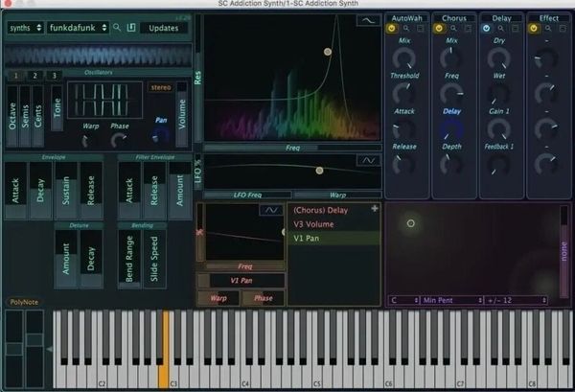Toggle the AutoWah power button
Image resolution: width=575 pixels, height=392 pixels.
(392, 28)
